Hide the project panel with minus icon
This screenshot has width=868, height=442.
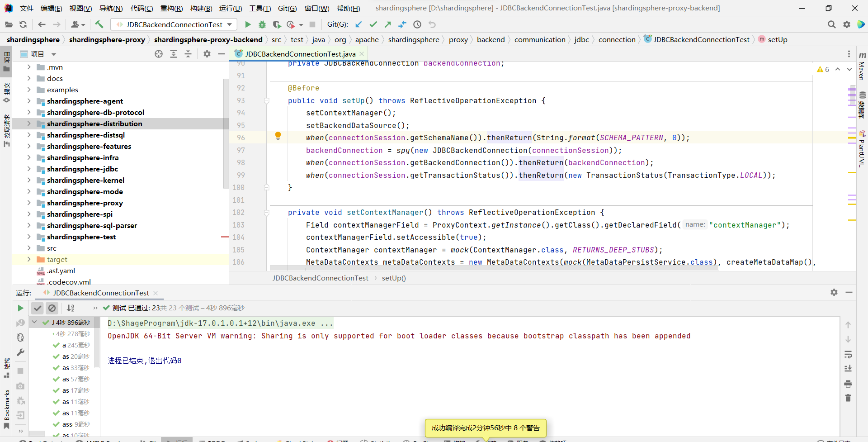point(222,54)
